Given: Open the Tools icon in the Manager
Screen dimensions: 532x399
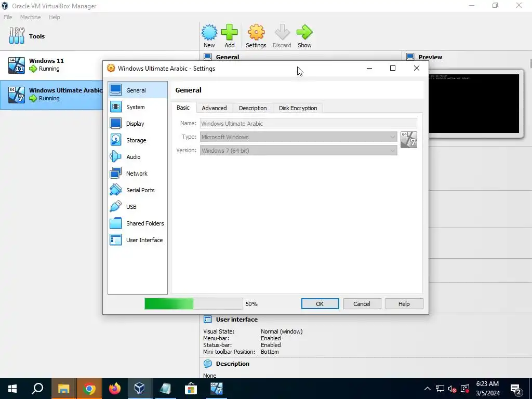Looking at the screenshot, I should tap(17, 36).
